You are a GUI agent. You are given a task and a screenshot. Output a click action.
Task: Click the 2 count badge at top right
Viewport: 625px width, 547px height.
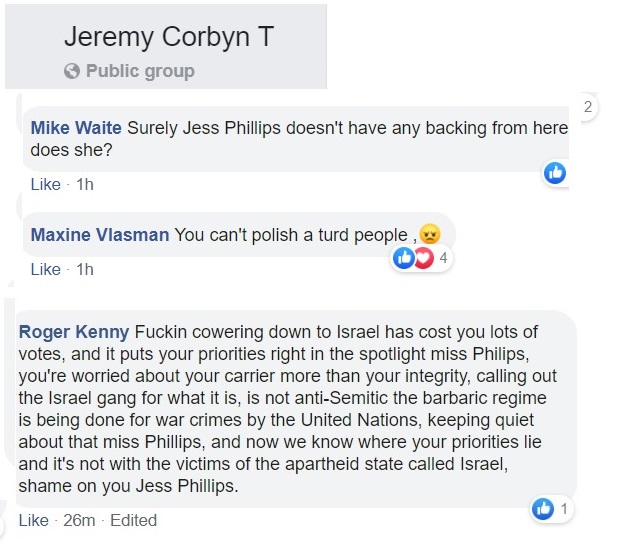[x=588, y=107]
